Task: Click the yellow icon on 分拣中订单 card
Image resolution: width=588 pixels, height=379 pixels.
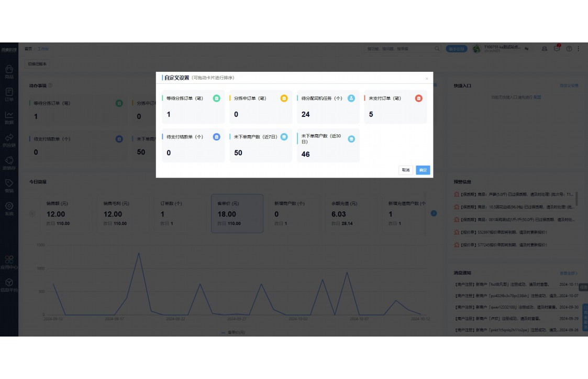Action: click(x=284, y=99)
